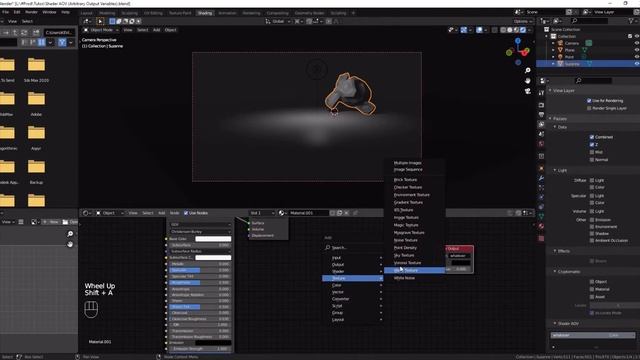
Task: Enable the Mist pass checkbox
Action: [x=592, y=152]
